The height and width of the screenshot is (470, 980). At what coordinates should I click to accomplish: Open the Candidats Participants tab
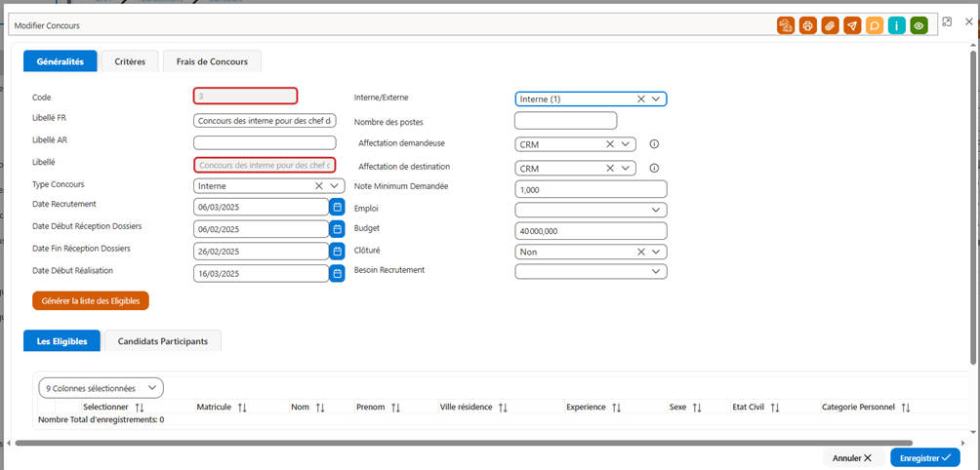tap(162, 341)
